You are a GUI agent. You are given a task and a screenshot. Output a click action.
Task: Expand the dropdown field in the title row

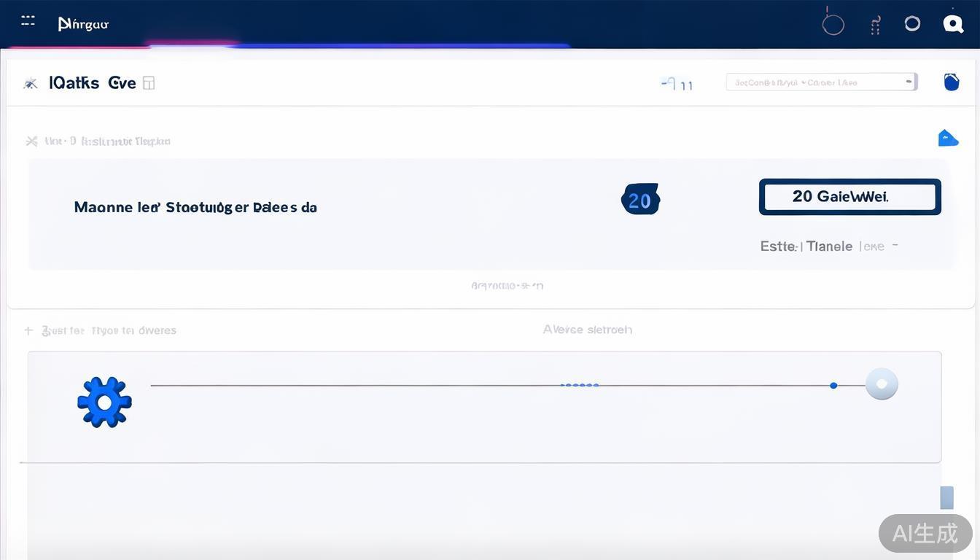click(x=821, y=82)
